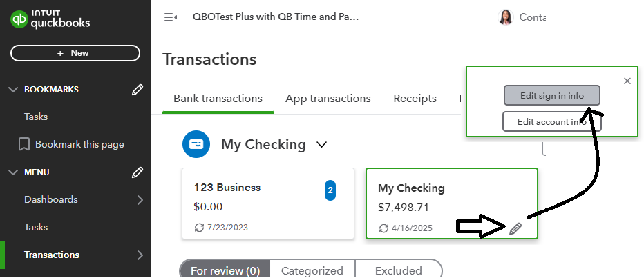This screenshot has width=644, height=278.
Task: Collapse the MENU section
Action: 13,172
